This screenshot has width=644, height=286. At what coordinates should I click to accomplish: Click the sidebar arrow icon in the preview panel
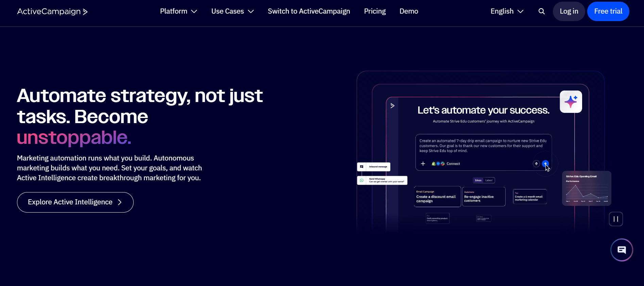tap(392, 106)
